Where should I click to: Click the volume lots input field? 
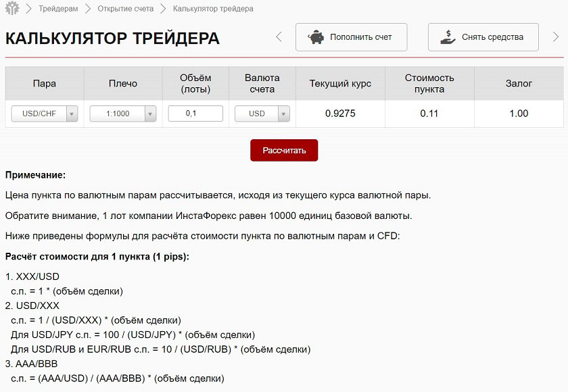(195, 114)
